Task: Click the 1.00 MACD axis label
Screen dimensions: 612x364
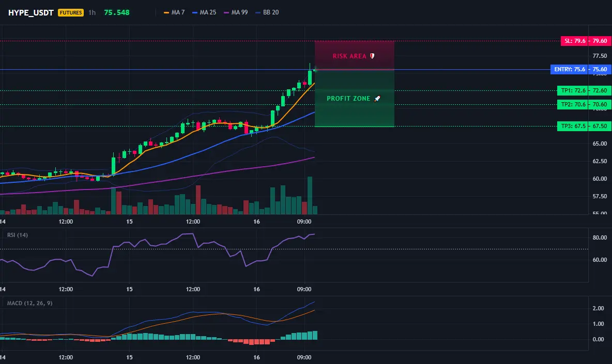Action: [599, 324]
